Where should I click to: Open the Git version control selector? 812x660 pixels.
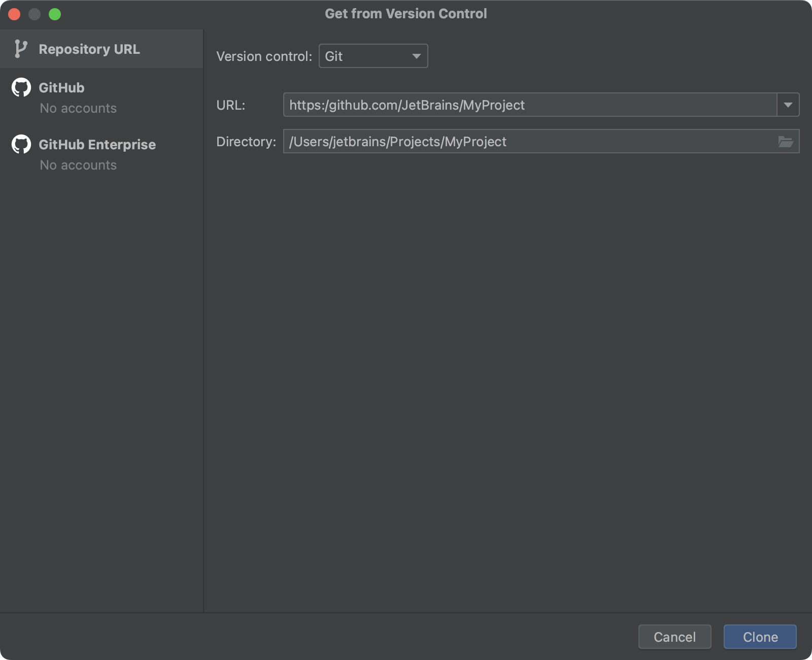[x=373, y=56]
